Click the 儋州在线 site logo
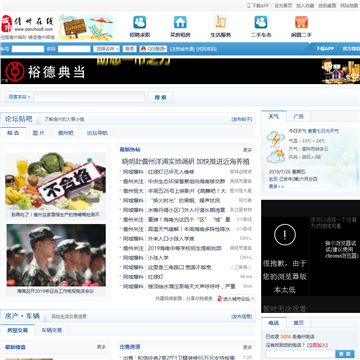 27,24
